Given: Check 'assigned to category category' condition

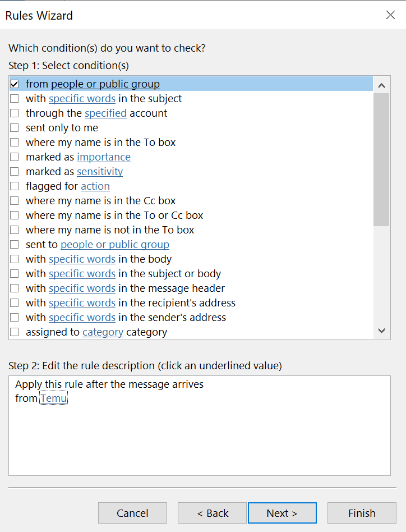Looking at the screenshot, I should [x=14, y=332].
